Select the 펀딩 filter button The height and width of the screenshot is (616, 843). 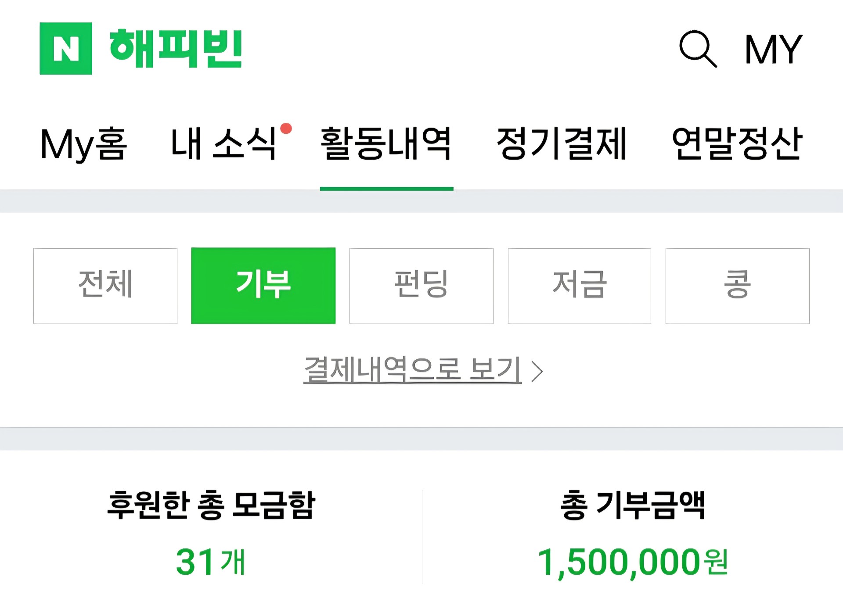coord(421,286)
